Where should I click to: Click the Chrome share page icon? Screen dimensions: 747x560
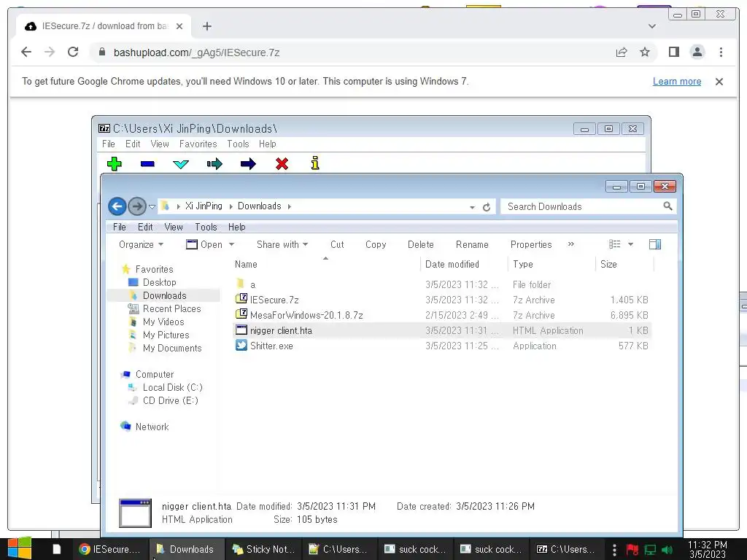[622, 52]
